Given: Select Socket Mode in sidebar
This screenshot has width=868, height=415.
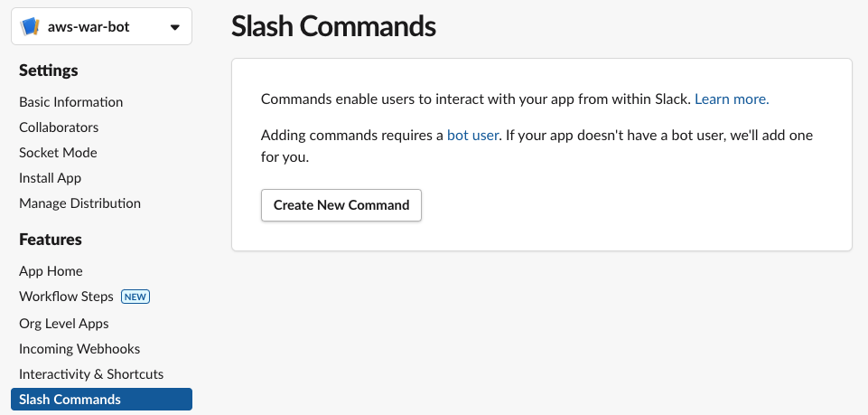Looking at the screenshot, I should point(58,153).
